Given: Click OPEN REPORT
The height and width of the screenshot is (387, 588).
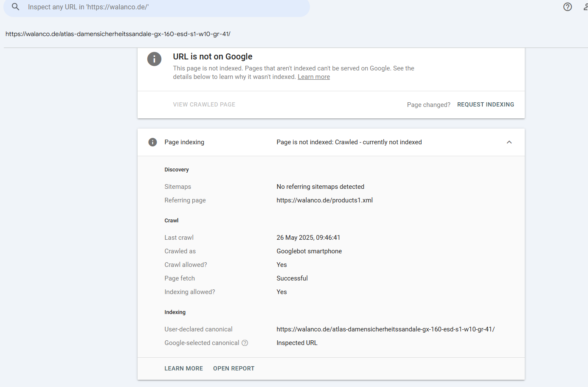Looking at the screenshot, I should [234, 368].
